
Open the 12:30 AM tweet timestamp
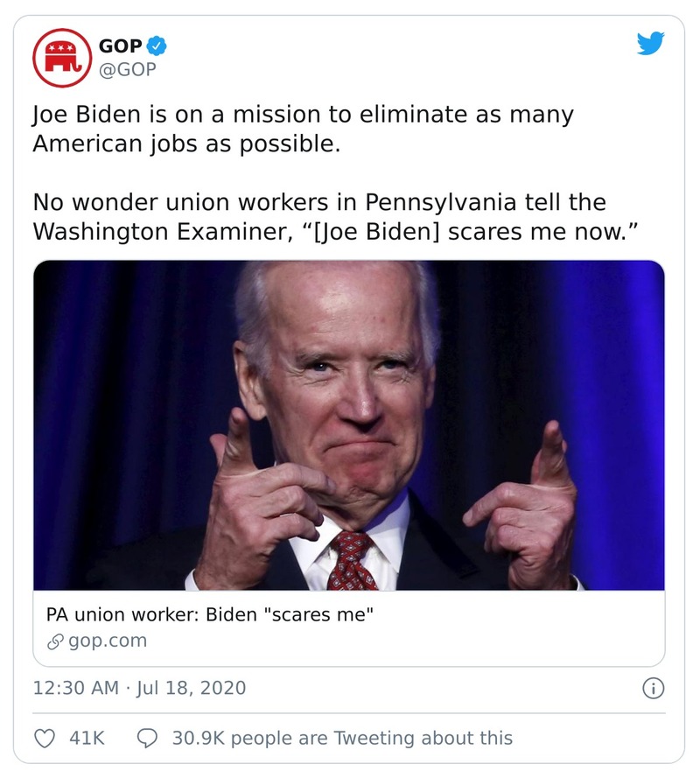[74, 688]
